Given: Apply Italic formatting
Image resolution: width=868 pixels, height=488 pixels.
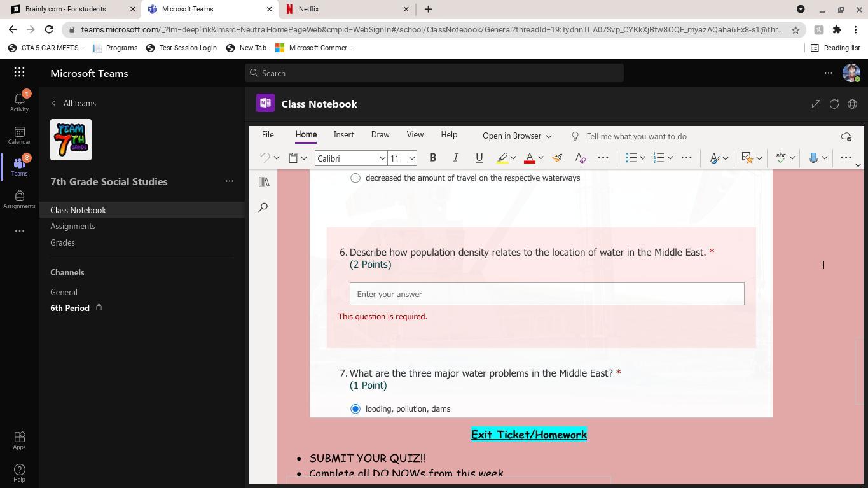Looking at the screenshot, I should click(455, 158).
